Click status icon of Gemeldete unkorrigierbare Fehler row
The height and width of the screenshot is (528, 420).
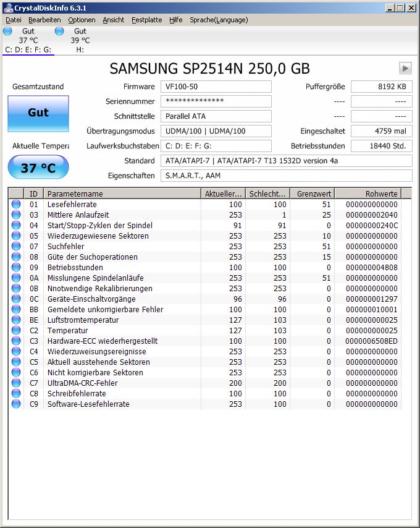click(x=16, y=309)
